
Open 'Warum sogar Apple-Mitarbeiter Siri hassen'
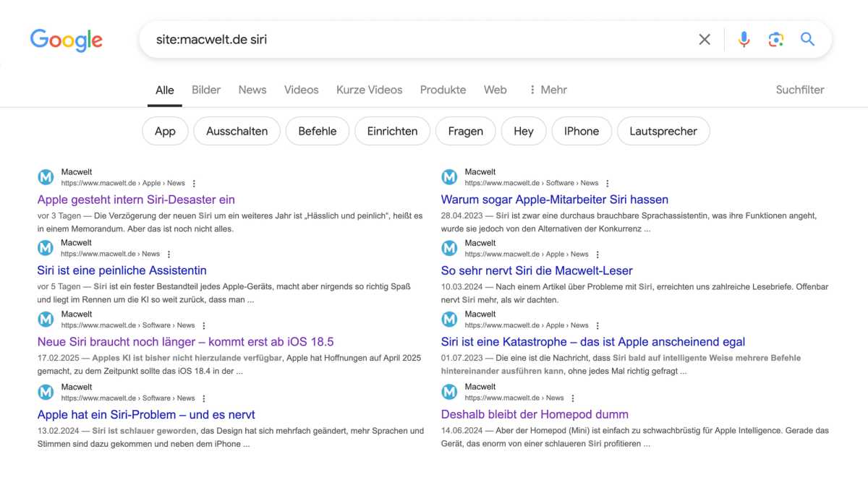(x=555, y=200)
